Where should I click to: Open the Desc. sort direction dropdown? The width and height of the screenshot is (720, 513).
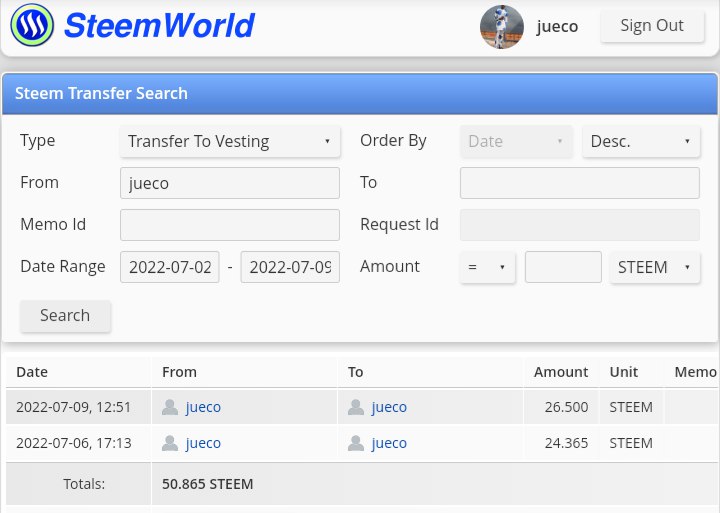(641, 141)
